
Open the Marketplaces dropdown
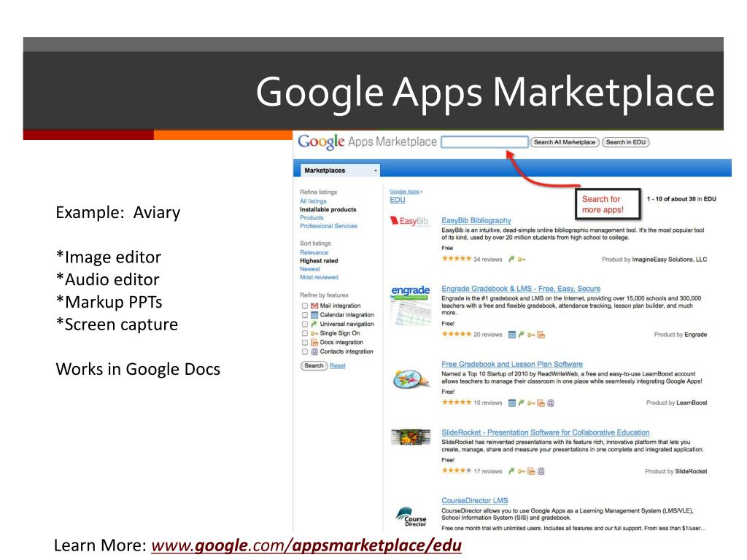pos(340,170)
